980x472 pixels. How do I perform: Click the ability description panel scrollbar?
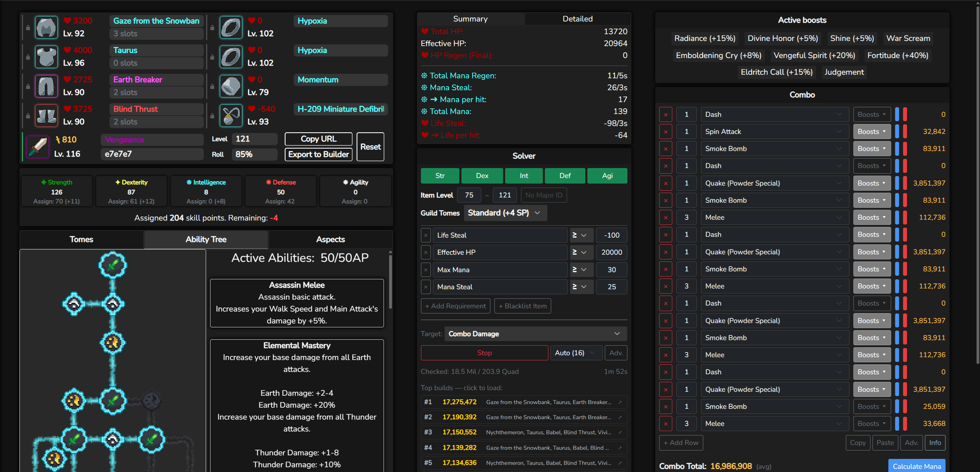[390, 282]
